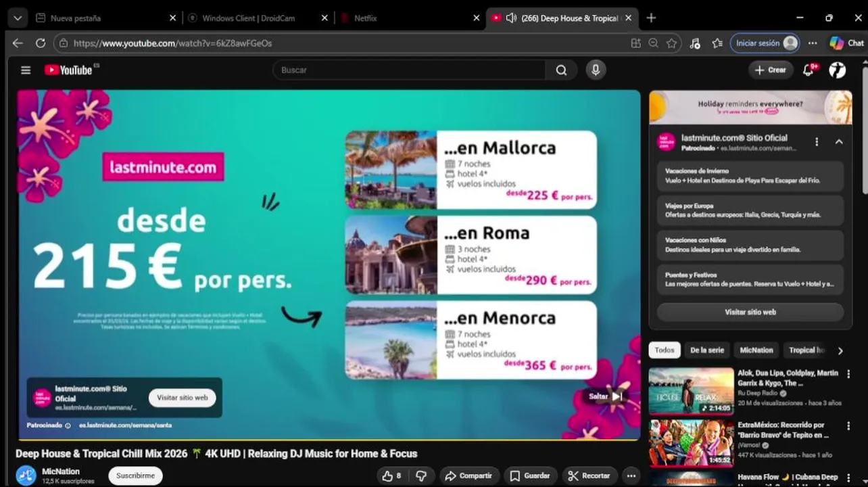This screenshot has height=487, width=868.
Task: Mute the Deep House tab audio
Action: [x=511, y=18]
